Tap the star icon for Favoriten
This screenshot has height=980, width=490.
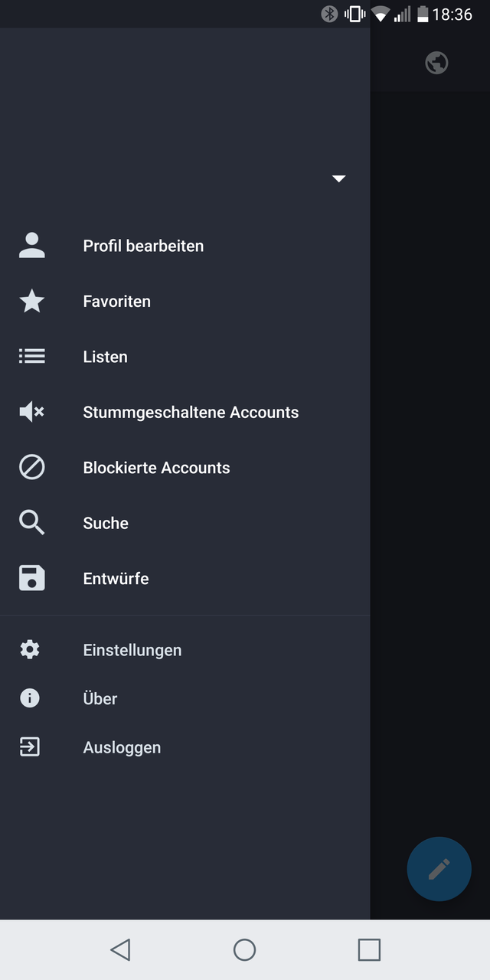coord(31,302)
